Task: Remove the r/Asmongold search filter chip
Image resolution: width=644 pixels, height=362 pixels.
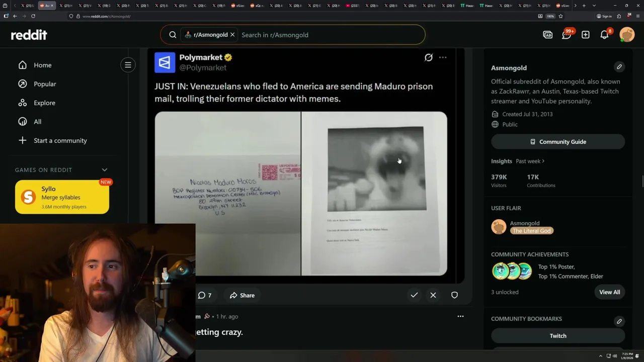Action: 232,35
